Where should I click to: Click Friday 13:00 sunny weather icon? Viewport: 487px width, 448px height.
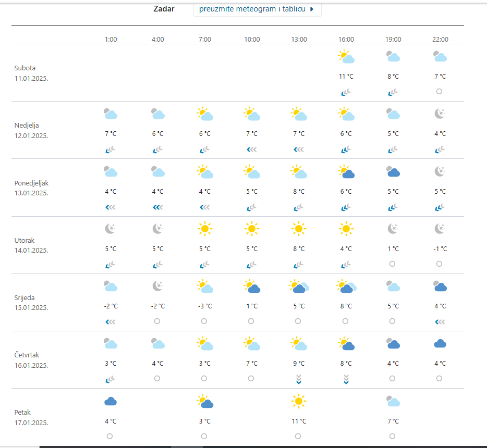[x=298, y=401]
